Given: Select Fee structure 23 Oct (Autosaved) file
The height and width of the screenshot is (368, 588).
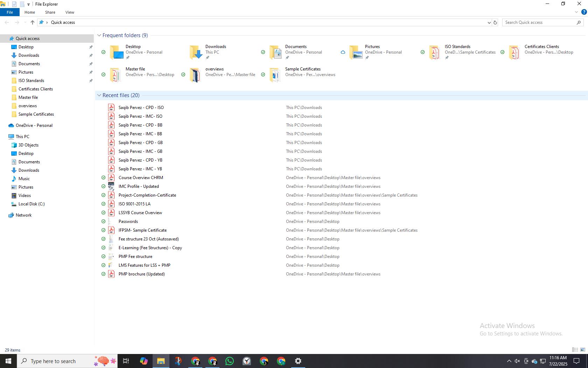Looking at the screenshot, I should (148, 239).
